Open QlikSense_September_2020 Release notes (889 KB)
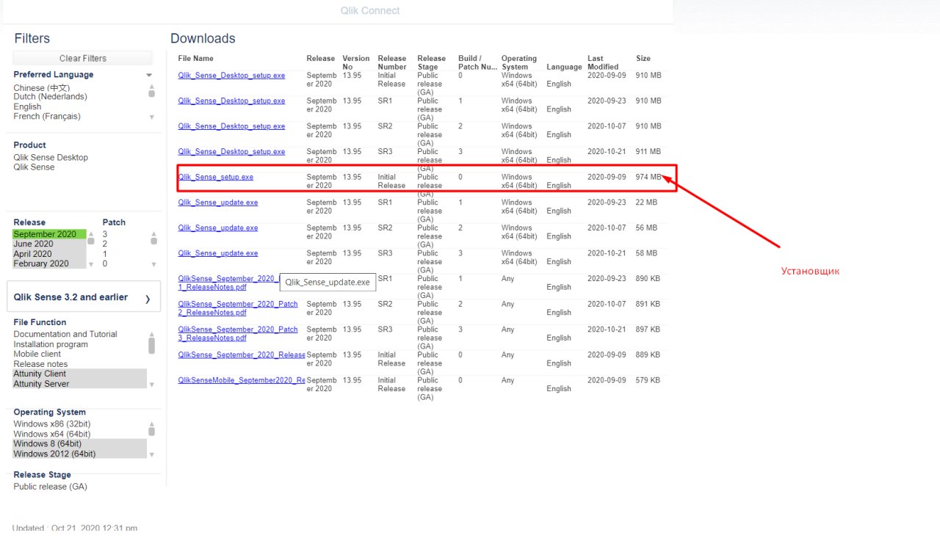 point(242,354)
